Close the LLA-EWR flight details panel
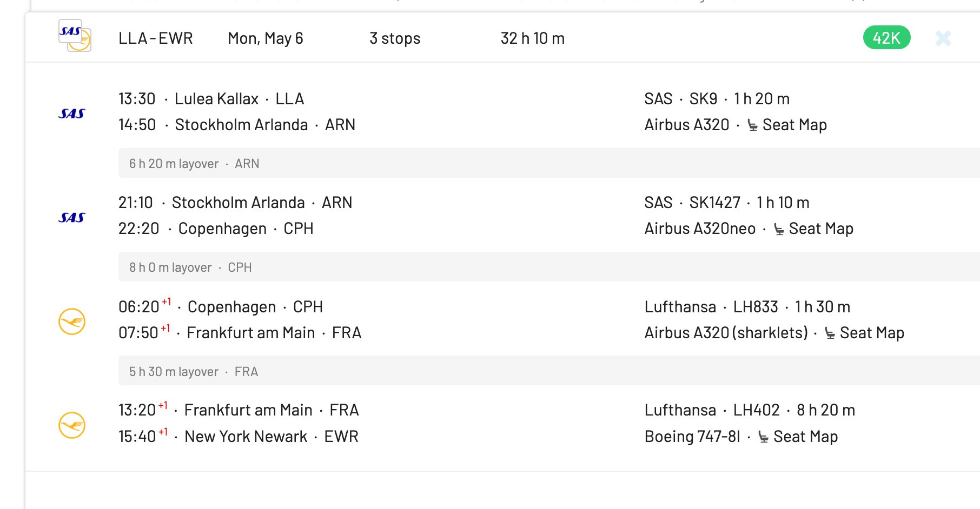The image size is (980, 509). tap(943, 38)
